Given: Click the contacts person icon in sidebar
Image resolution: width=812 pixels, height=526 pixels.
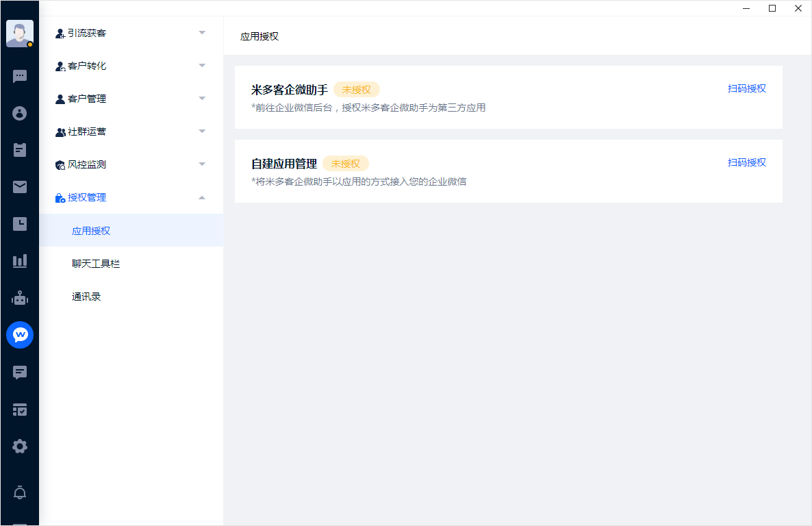Looking at the screenshot, I should [x=20, y=113].
